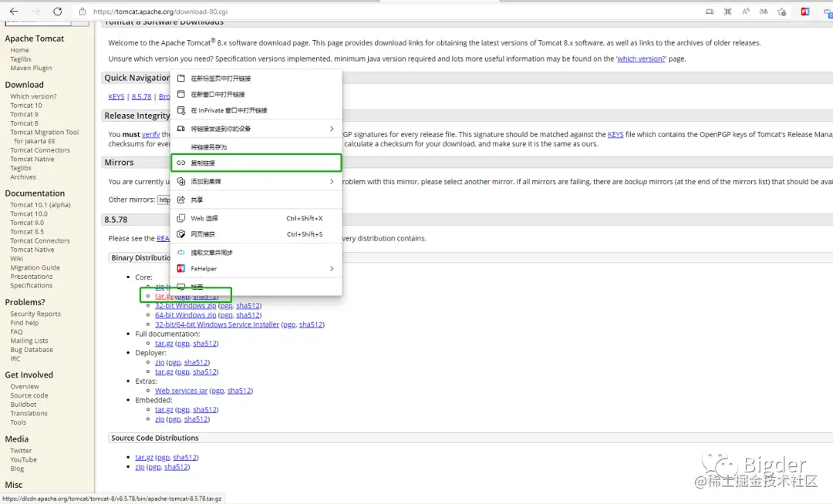Open Read Aloud from the address bar
This screenshot has width=833, height=504.
pyautogui.click(x=746, y=11)
